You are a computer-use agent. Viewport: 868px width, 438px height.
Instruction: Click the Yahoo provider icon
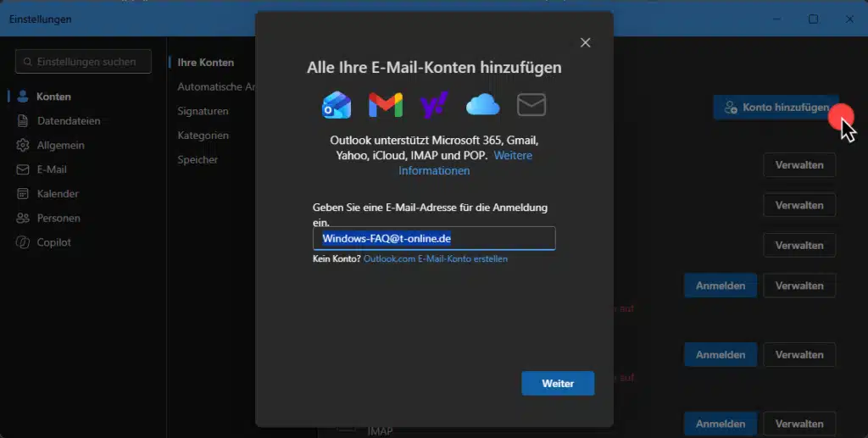434,104
